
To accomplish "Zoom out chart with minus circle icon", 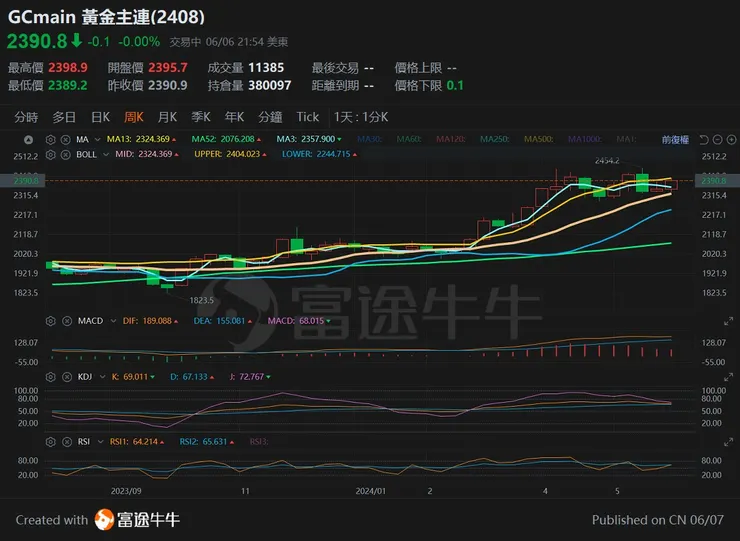I will tap(717, 140).
